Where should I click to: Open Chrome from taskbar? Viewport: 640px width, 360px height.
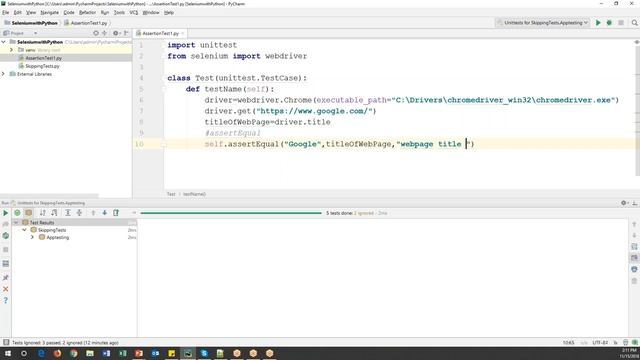coord(73,353)
